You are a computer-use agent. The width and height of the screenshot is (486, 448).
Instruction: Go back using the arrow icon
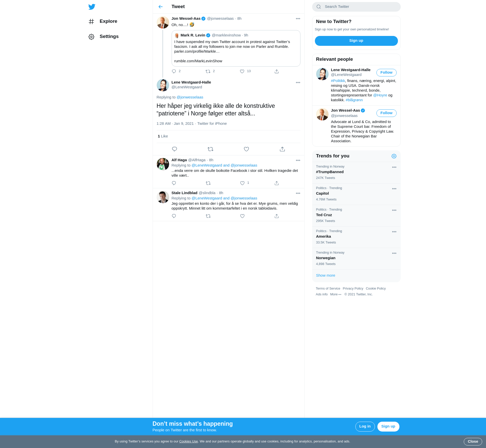coord(160,7)
